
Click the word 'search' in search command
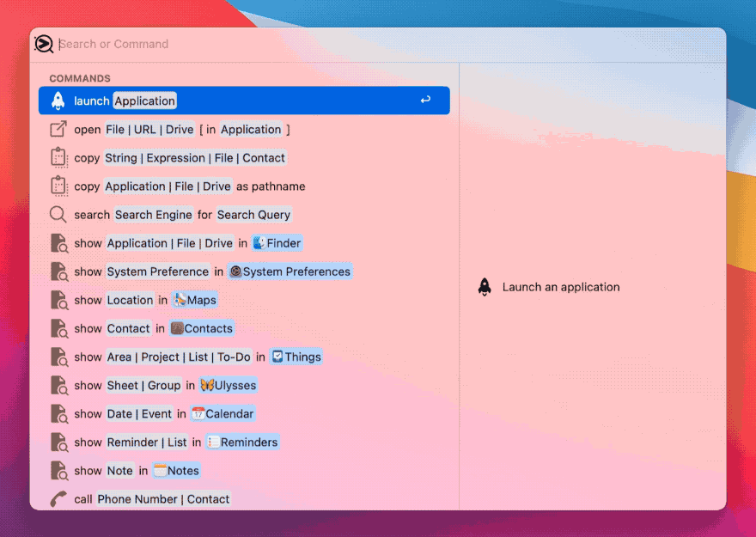92,215
